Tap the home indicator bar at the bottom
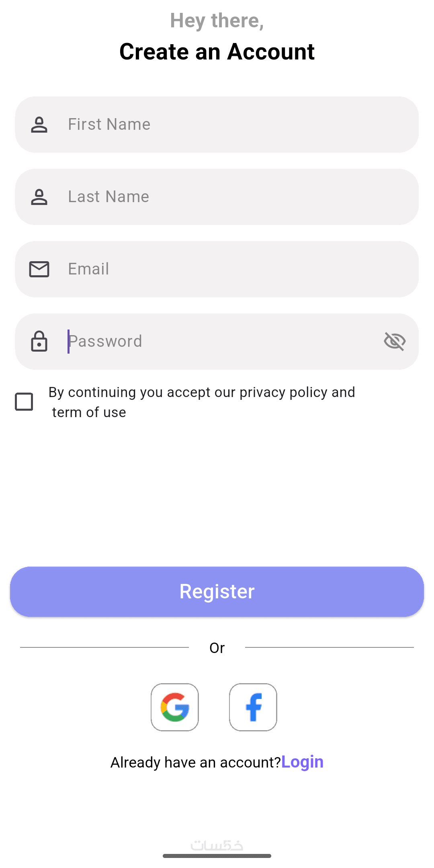434x868 pixels. click(x=217, y=856)
